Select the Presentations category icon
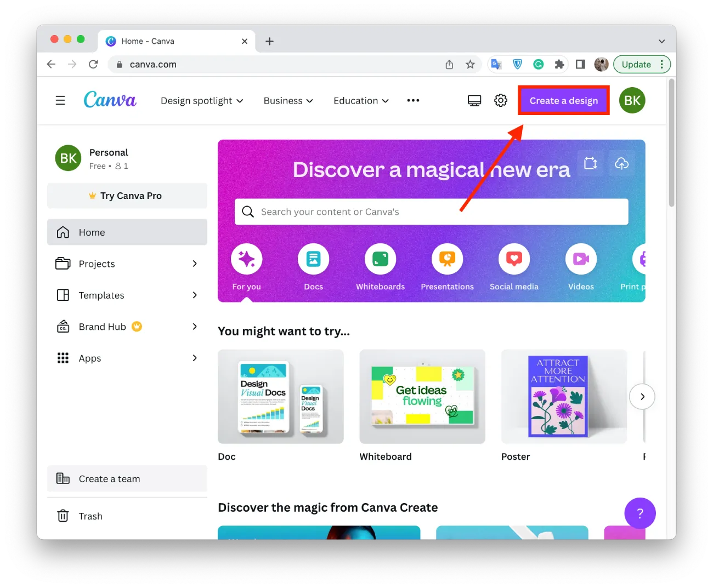Screen dimensions: 713x588 (x=448, y=259)
